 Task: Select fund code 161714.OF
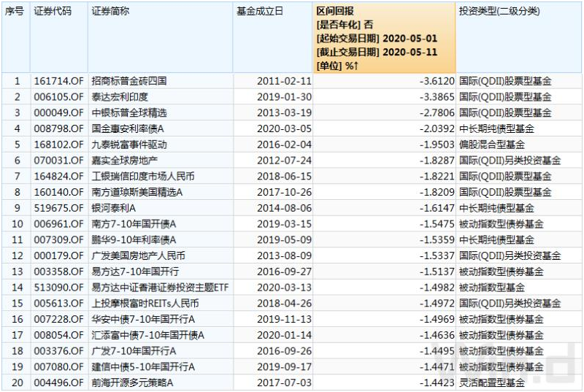click(59, 81)
